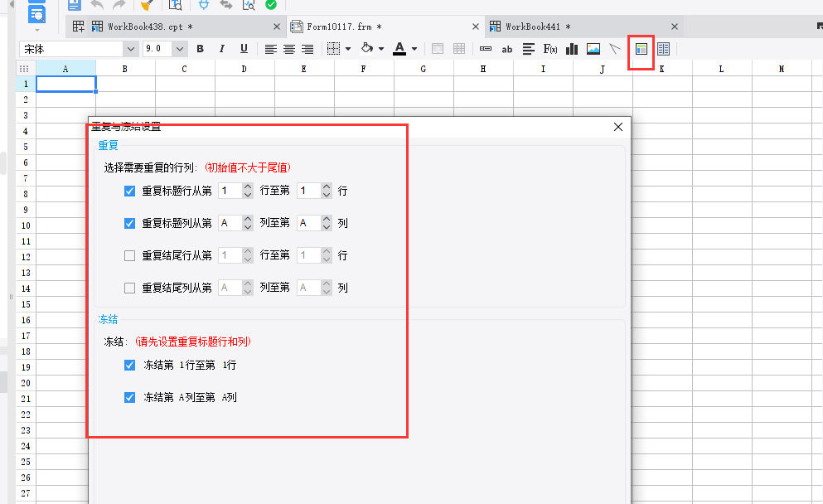This screenshot has height=504, width=823.
Task: Uncheck repeat title columns checkbox
Action: 129,223
